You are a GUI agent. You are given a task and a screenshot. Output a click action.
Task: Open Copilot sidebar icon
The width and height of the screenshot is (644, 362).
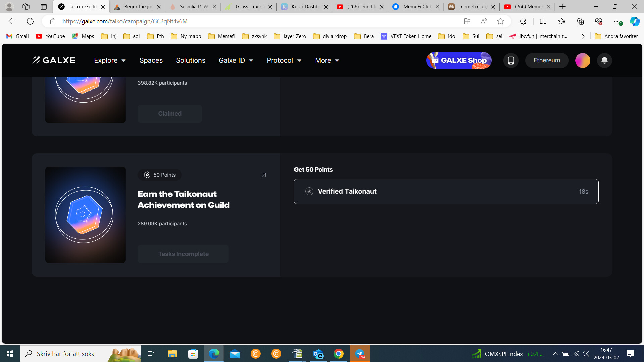[x=635, y=21]
